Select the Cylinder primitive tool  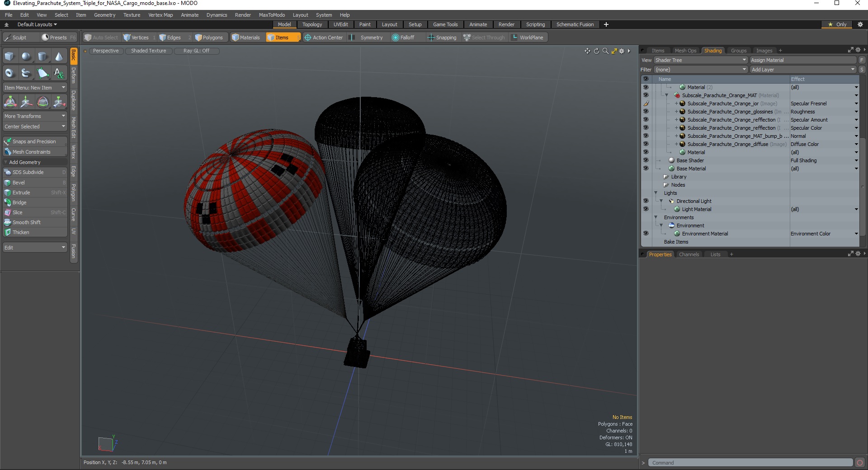[42, 56]
